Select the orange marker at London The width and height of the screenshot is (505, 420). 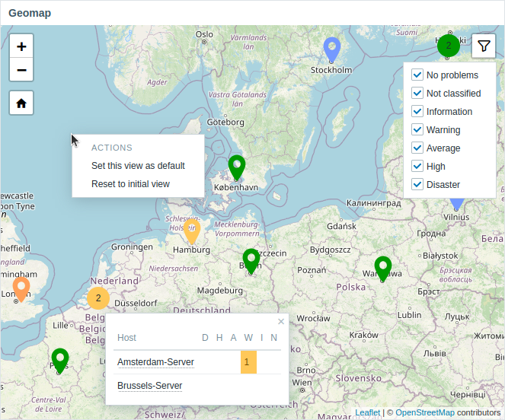[21, 289]
